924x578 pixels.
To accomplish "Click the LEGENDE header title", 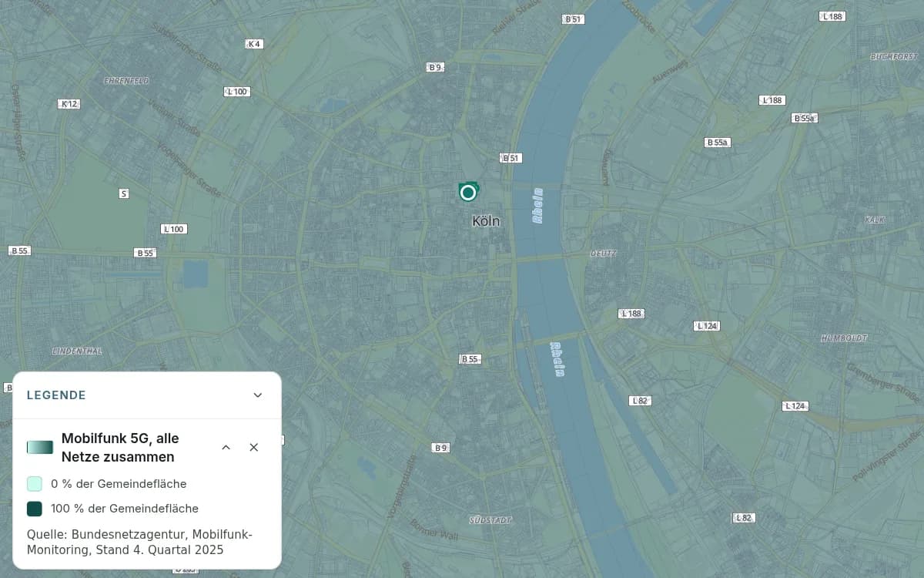I will click(56, 395).
